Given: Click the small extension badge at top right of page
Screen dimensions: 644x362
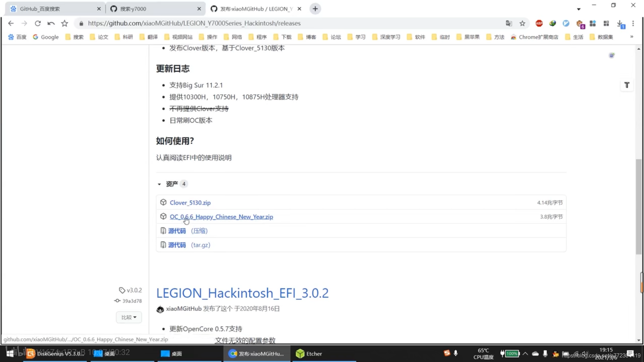Looking at the screenshot, I should click(x=612, y=55).
